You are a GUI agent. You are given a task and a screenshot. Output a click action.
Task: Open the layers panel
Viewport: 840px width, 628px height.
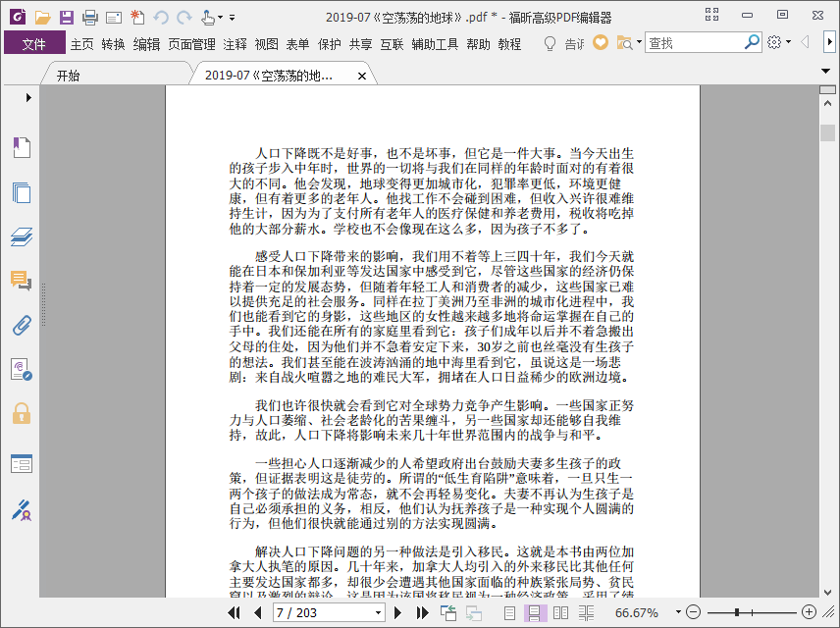[x=22, y=236]
